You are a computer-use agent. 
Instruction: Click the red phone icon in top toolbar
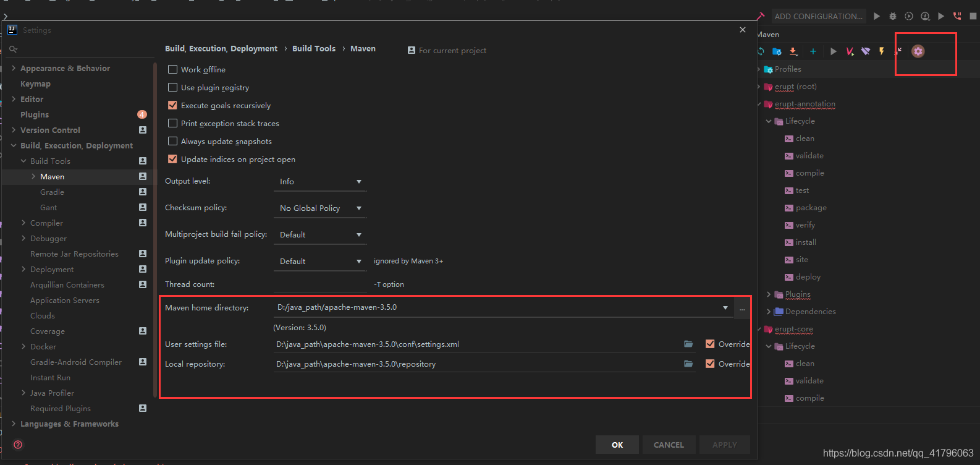[957, 16]
